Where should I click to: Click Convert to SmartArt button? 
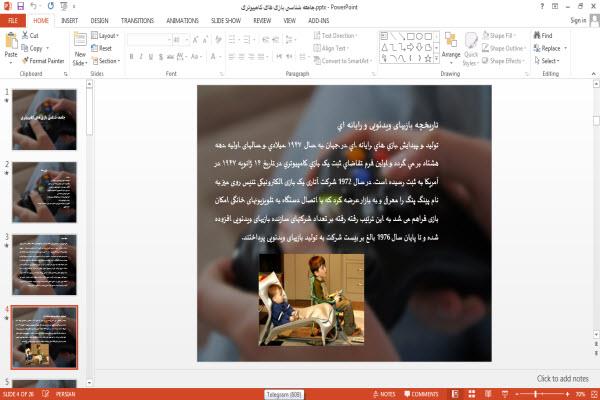(343, 61)
